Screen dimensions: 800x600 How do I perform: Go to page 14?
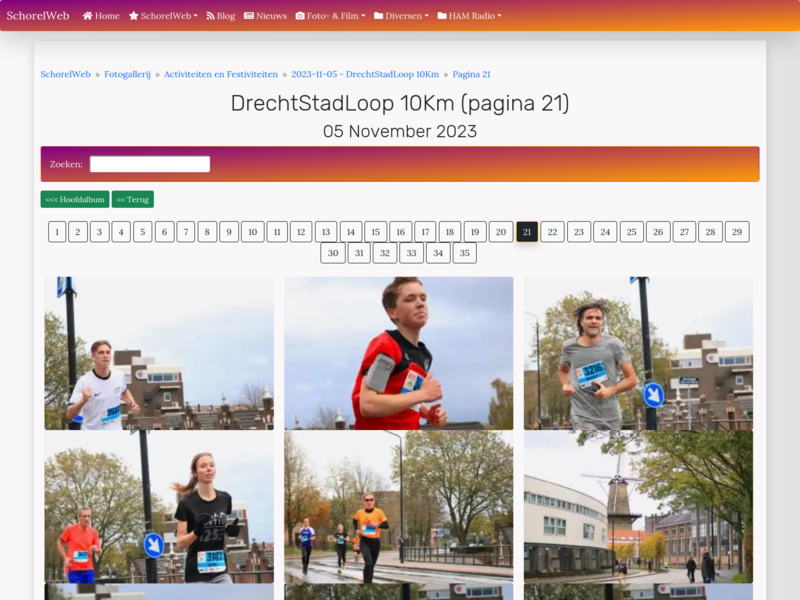(x=351, y=232)
